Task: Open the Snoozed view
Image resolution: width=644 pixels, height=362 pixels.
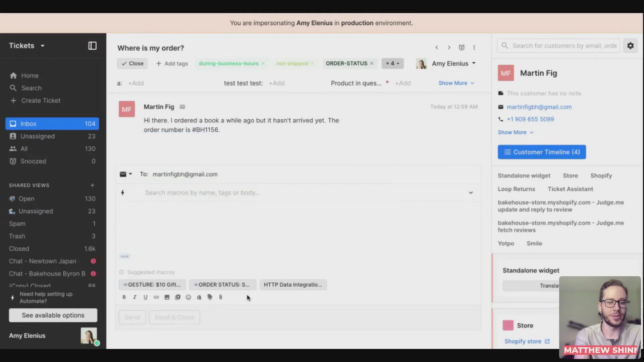Action: point(52,161)
